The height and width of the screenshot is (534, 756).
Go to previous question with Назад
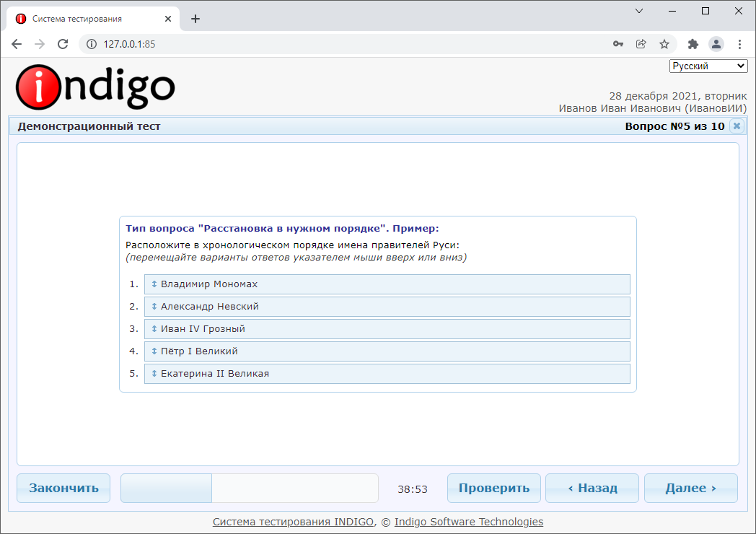coord(592,488)
